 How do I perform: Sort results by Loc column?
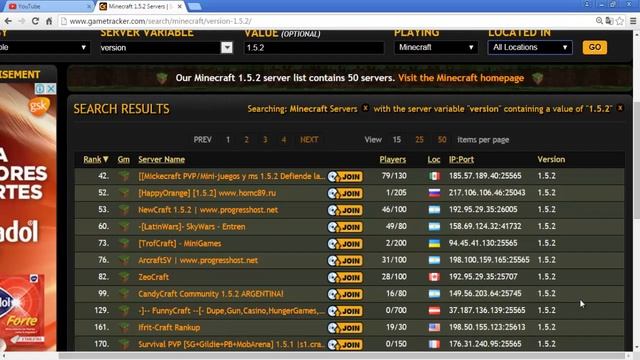(x=434, y=159)
